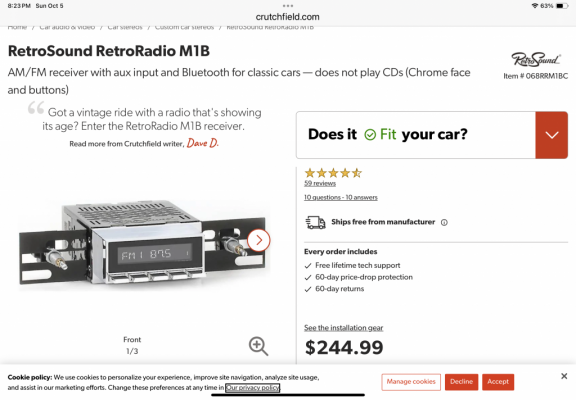Click the star rating icons
Image resolution: width=576 pixels, height=400 pixels.
coord(333,173)
